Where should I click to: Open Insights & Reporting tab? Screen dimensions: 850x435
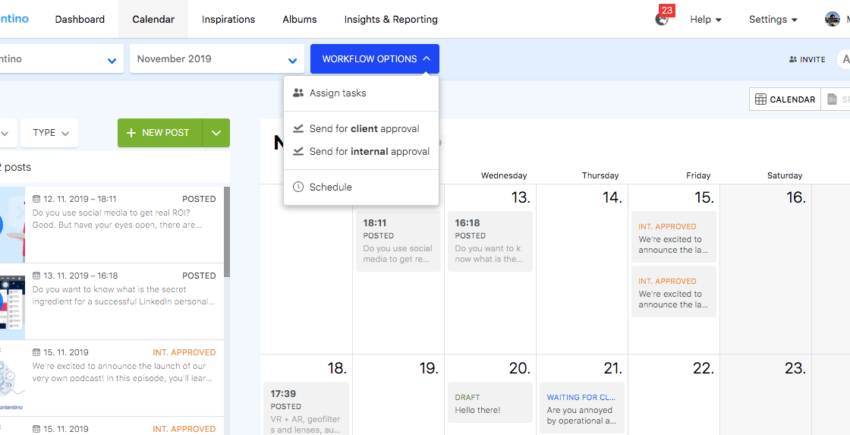point(391,19)
